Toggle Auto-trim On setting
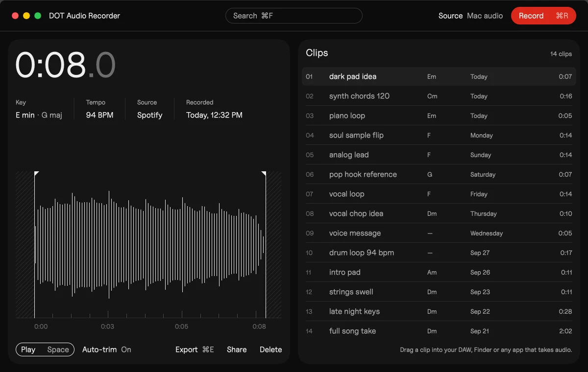The width and height of the screenshot is (588, 372). click(107, 349)
